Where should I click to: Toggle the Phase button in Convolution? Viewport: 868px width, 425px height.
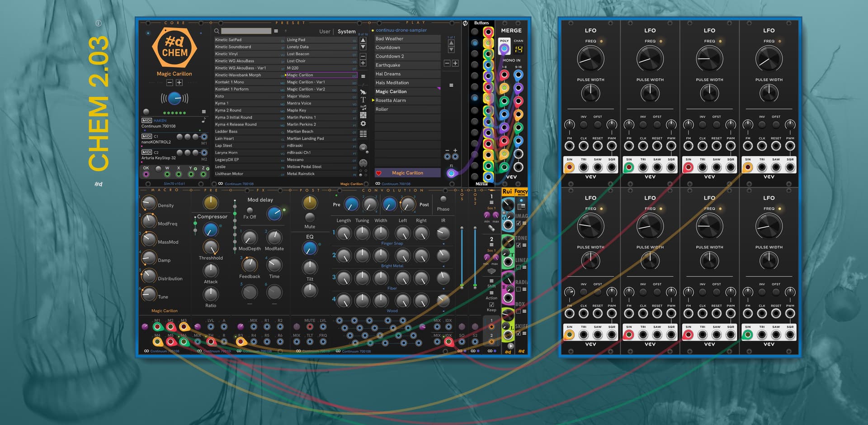coord(443,199)
